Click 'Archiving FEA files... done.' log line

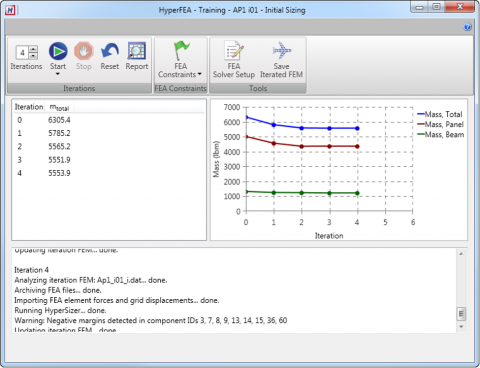coord(58,290)
